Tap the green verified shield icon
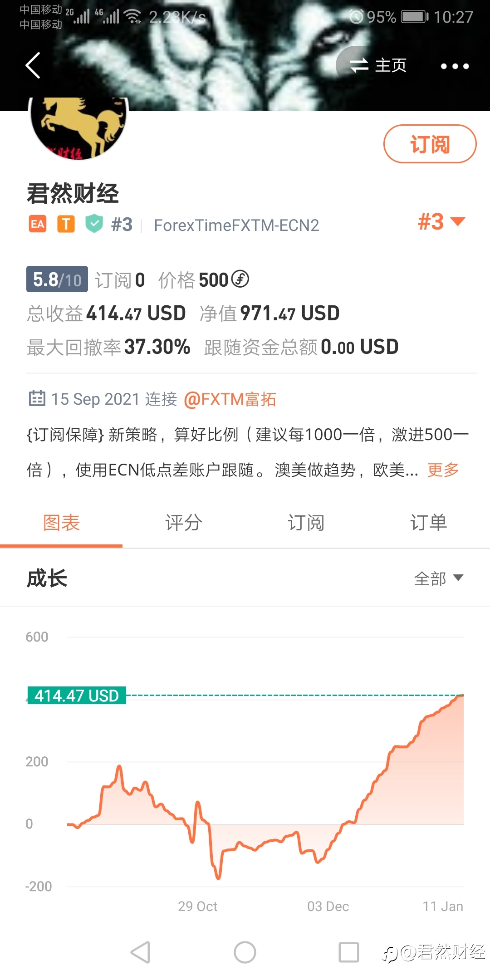490x980 pixels. coord(94,224)
